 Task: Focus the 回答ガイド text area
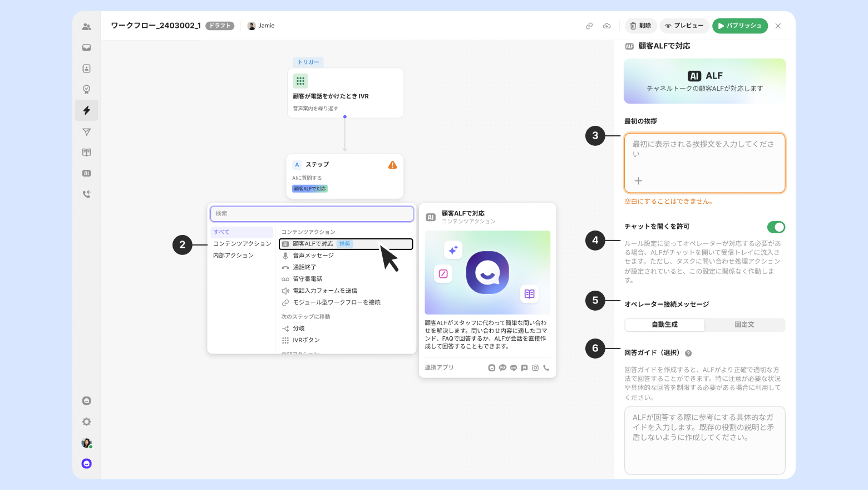(704, 440)
